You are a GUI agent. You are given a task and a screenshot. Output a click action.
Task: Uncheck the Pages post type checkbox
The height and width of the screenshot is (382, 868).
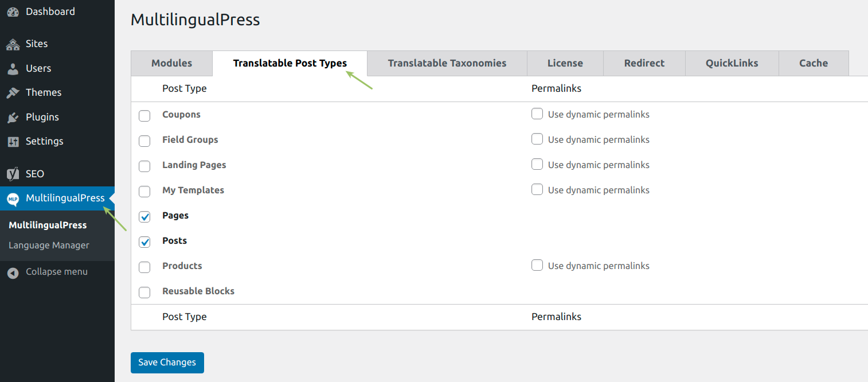coord(144,217)
